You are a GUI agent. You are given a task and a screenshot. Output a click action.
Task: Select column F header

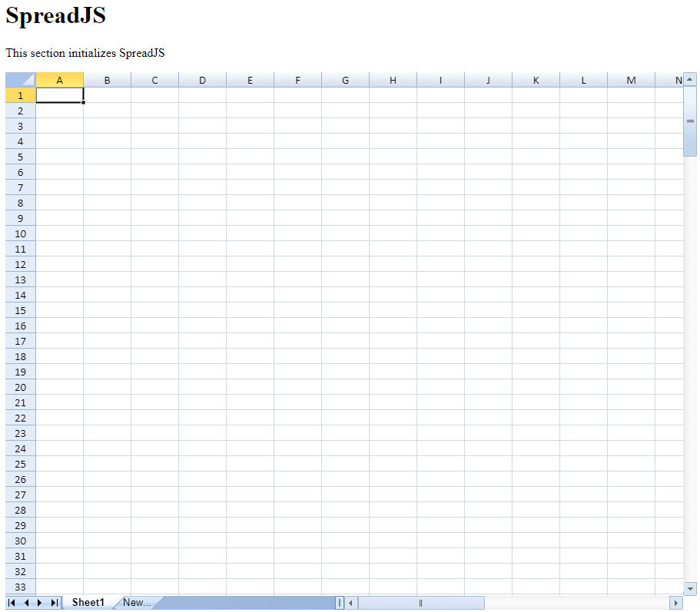[x=298, y=81]
